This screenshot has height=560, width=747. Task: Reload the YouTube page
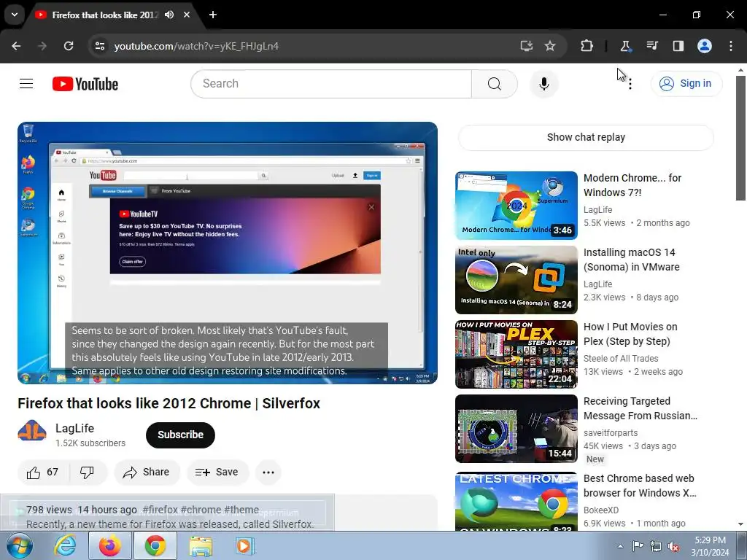click(x=69, y=46)
